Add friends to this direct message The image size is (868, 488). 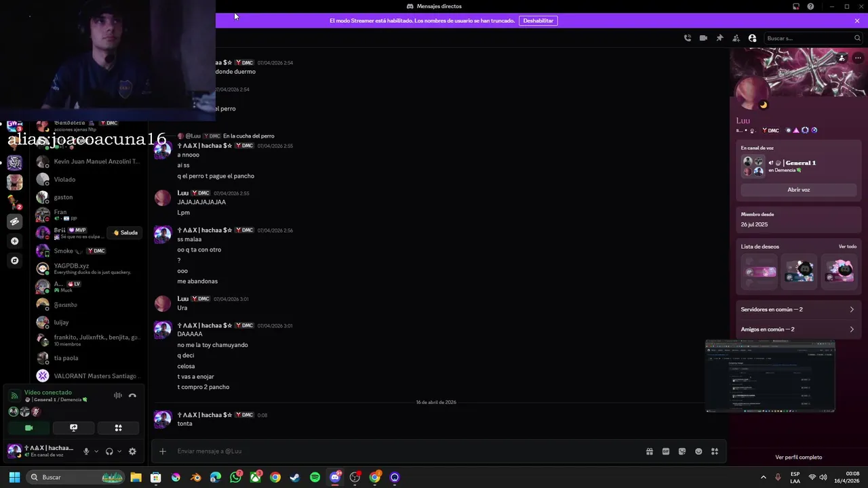pyautogui.click(x=736, y=38)
